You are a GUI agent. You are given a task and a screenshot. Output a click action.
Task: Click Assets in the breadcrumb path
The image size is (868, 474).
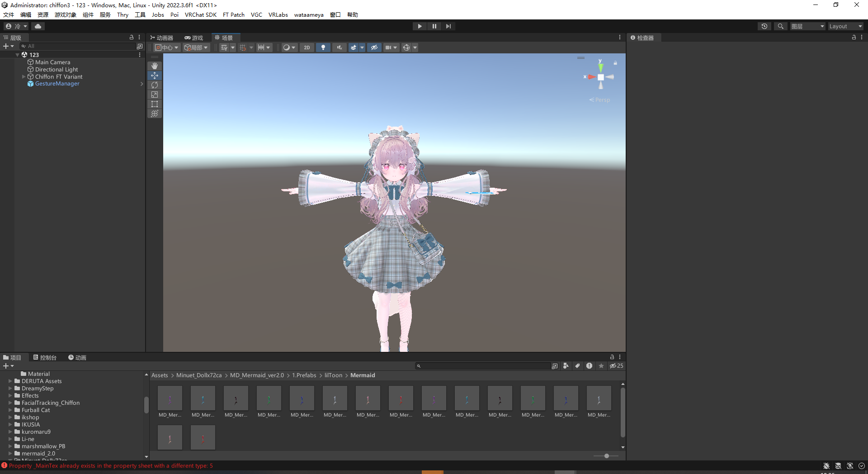click(x=160, y=375)
